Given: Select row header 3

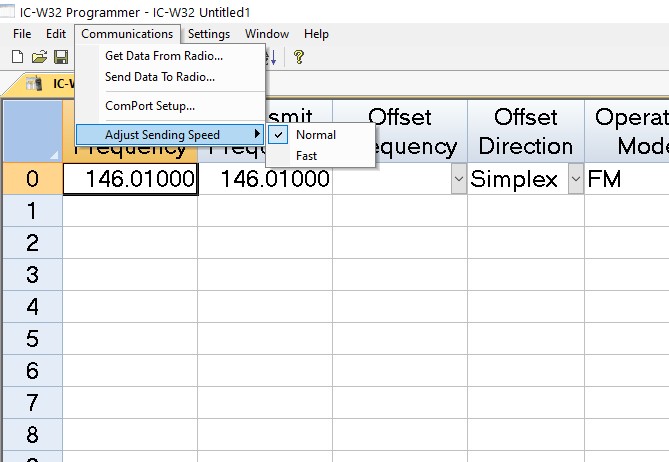Looking at the screenshot, I should point(32,275).
